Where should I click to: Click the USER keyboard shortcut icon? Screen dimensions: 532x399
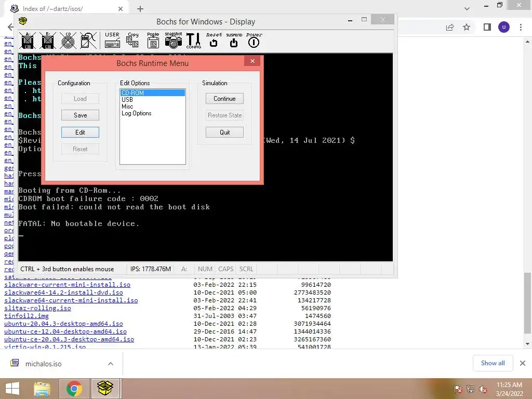click(112, 40)
